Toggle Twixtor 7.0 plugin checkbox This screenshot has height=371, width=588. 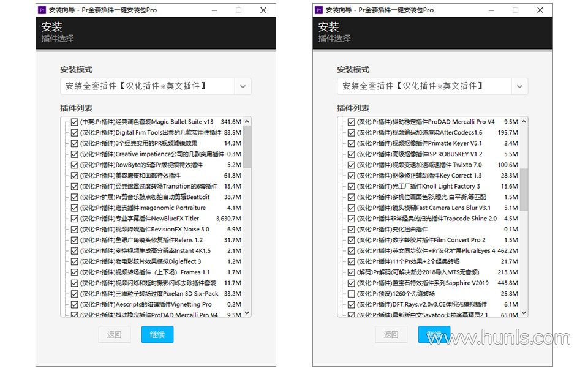click(x=351, y=165)
